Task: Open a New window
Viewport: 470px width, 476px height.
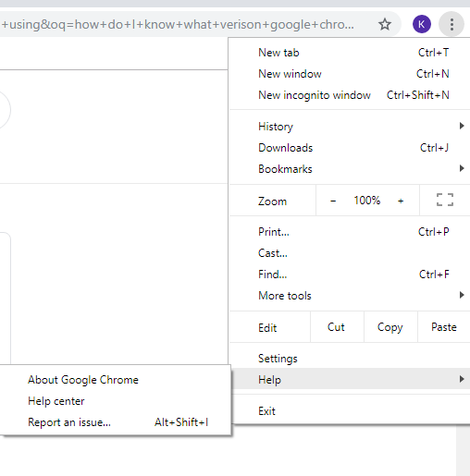Action: point(350,74)
